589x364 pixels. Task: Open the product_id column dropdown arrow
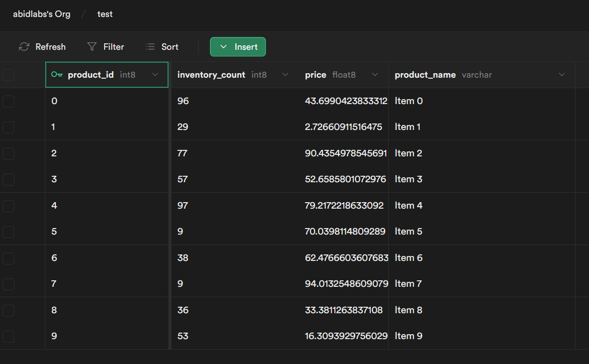pyautogui.click(x=155, y=75)
